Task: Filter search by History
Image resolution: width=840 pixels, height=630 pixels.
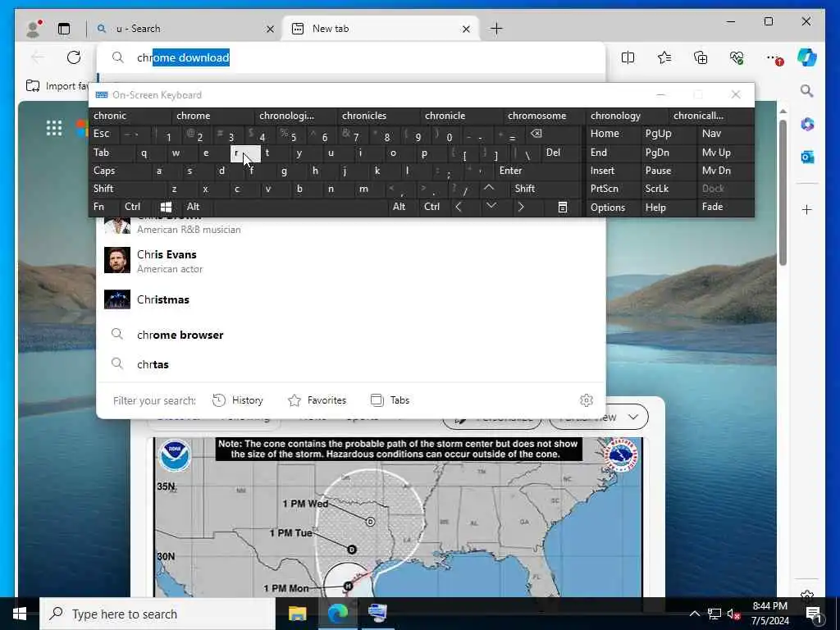Action: click(238, 400)
